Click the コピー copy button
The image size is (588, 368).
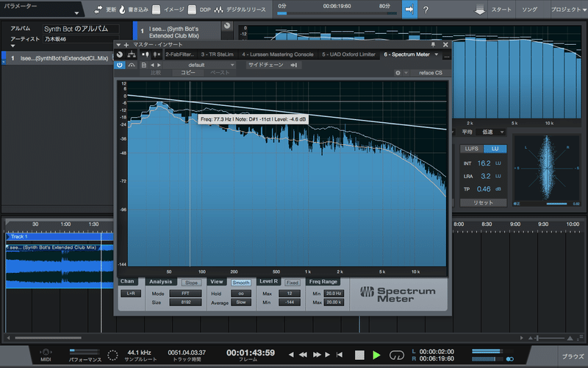point(188,73)
